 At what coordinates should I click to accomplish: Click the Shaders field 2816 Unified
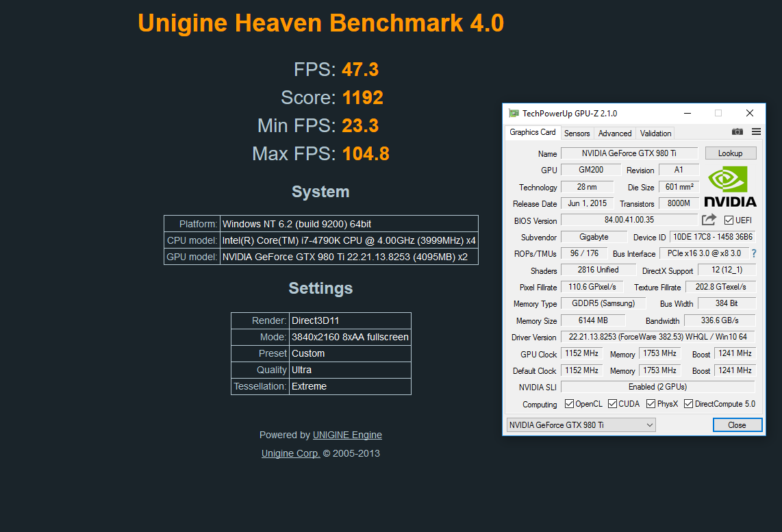click(598, 270)
